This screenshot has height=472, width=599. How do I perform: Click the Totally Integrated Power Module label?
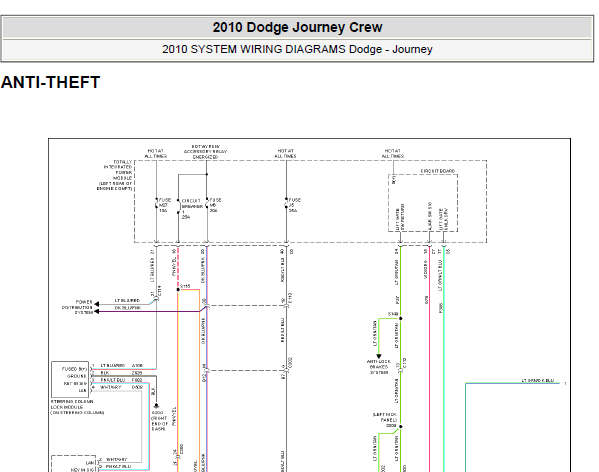115,175
